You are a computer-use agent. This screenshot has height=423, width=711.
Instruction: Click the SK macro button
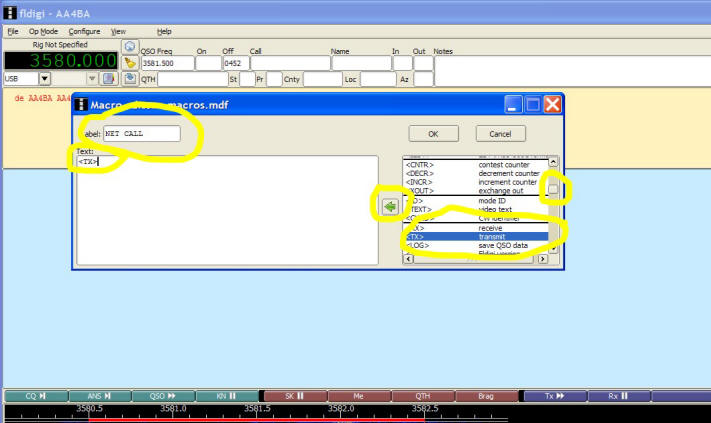pyautogui.click(x=295, y=396)
